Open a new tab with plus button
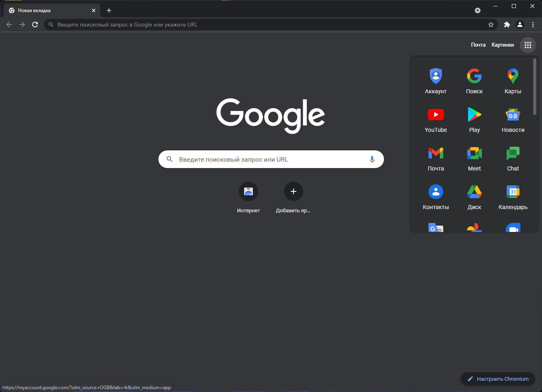 (109, 10)
